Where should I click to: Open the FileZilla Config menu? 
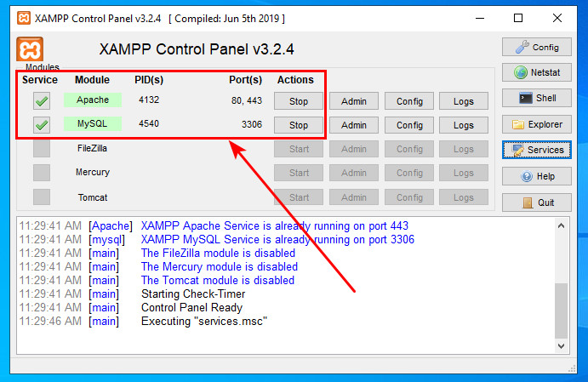click(409, 149)
